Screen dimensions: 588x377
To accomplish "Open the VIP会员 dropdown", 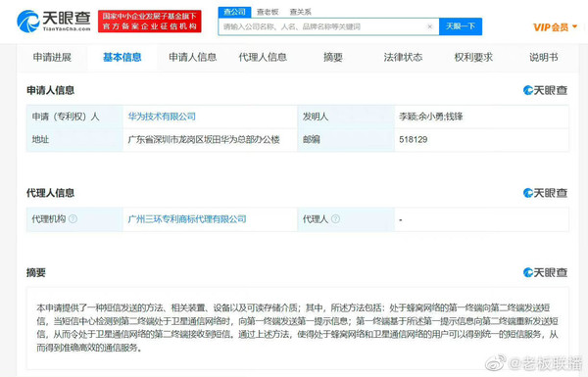I will click(x=555, y=27).
